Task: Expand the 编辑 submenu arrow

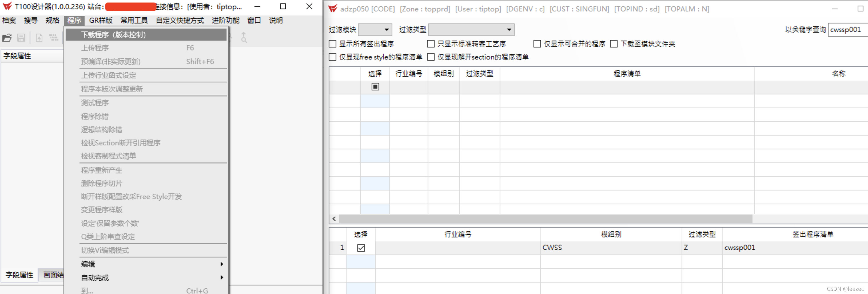Action: [222, 264]
